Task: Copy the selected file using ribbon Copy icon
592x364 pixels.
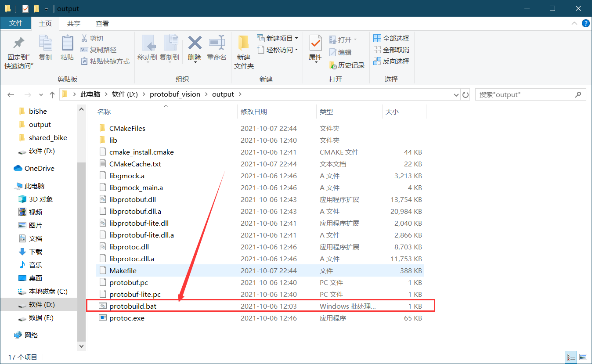Action: coord(45,48)
